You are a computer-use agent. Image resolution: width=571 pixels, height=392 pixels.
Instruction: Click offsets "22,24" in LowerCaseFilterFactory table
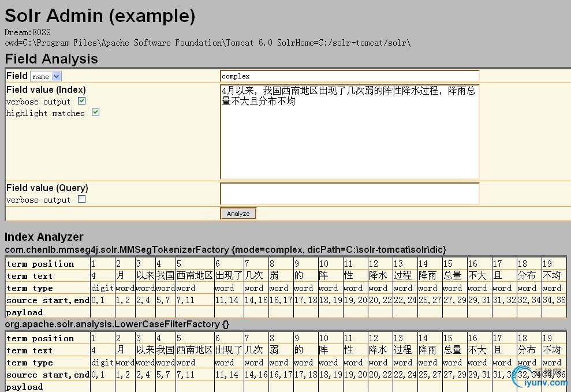point(405,375)
